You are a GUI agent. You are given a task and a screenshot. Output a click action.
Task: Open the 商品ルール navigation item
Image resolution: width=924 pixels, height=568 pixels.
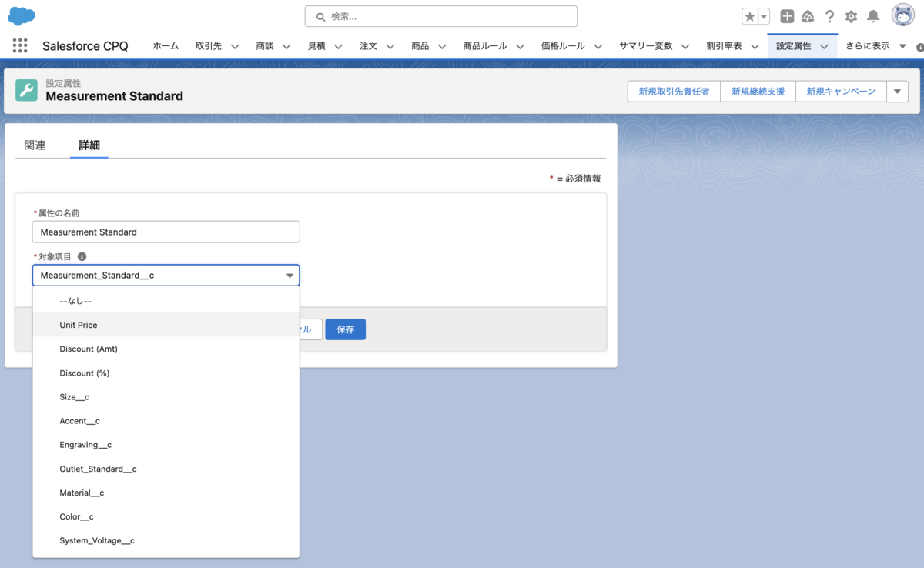[485, 45]
